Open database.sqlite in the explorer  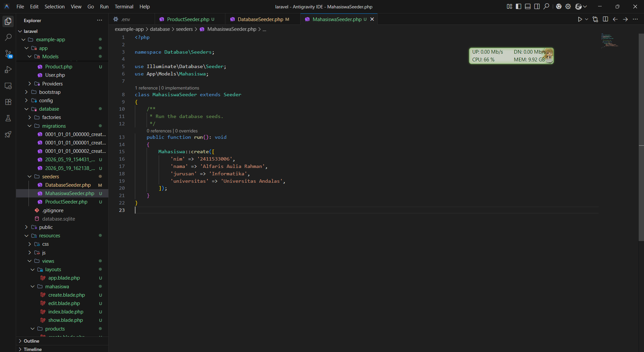pyautogui.click(x=58, y=219)
